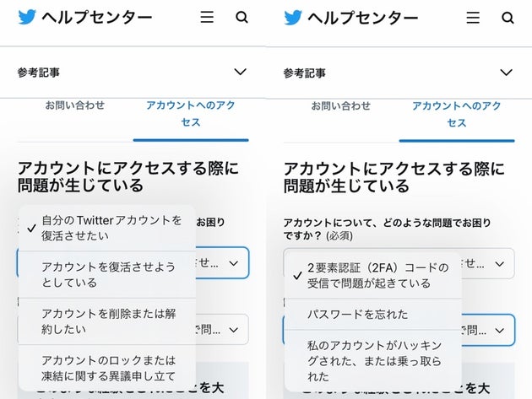Select アカウントへのアクセス tab in left screenshot

(x=191, y=114)
